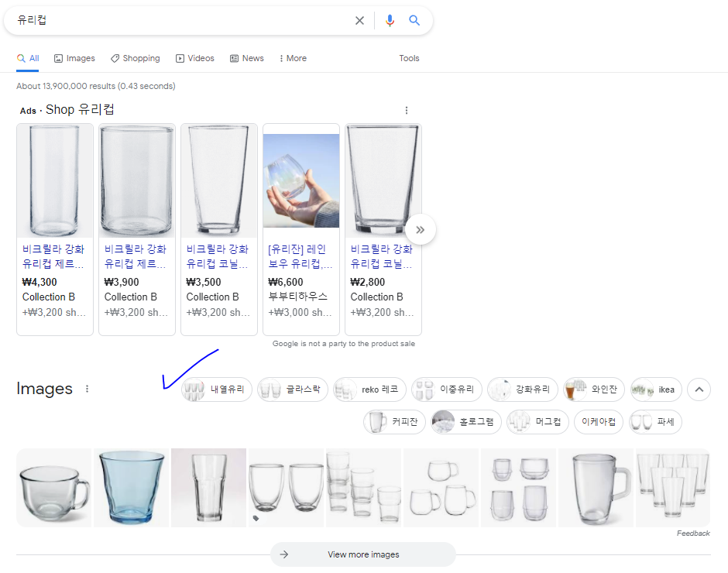Image resolution: width=728 pixels, height=573 pixels.
Task: Open the glass mug with handle image result
Action: pyautogui.click(x=54, y=488)
